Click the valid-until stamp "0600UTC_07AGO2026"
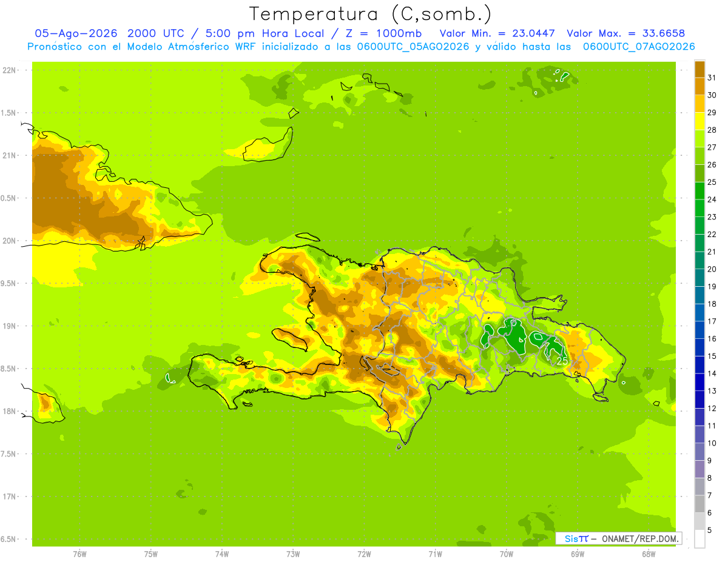This screenshot has width=728, height=562. tap(639, 47)
